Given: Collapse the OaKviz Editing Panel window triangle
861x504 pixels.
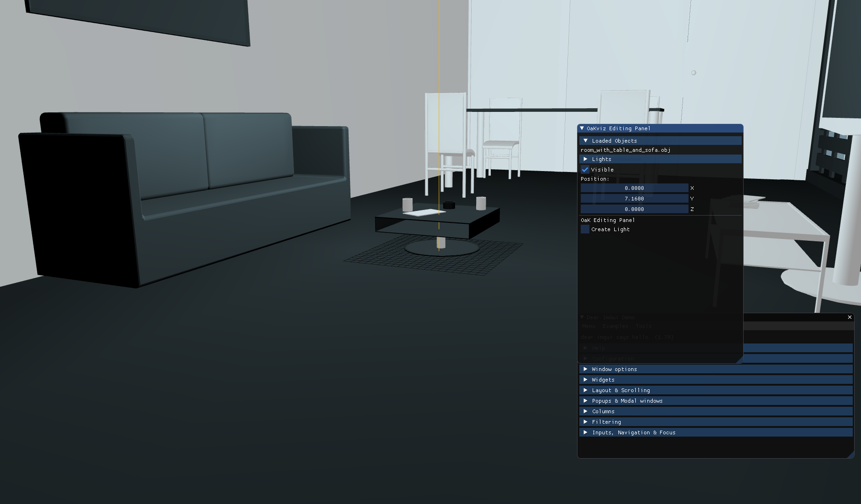Looking at the screenshot, I should click(582, 128).
